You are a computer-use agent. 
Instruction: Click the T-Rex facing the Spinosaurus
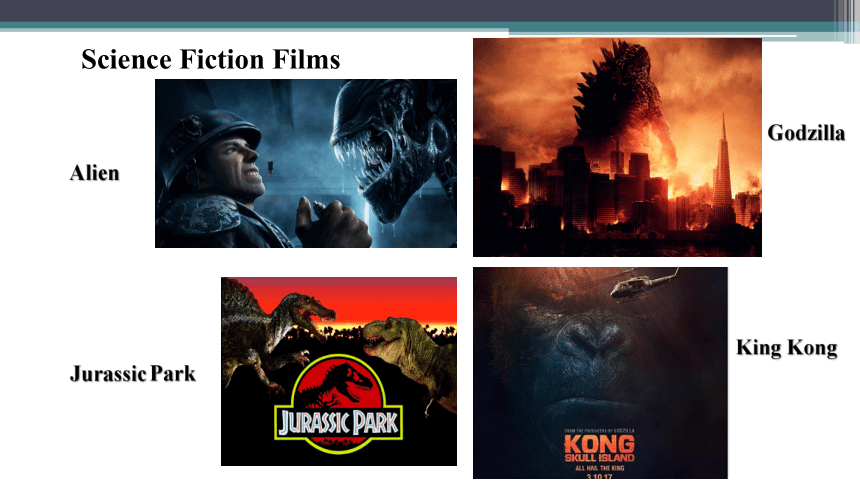coord(409,357)
